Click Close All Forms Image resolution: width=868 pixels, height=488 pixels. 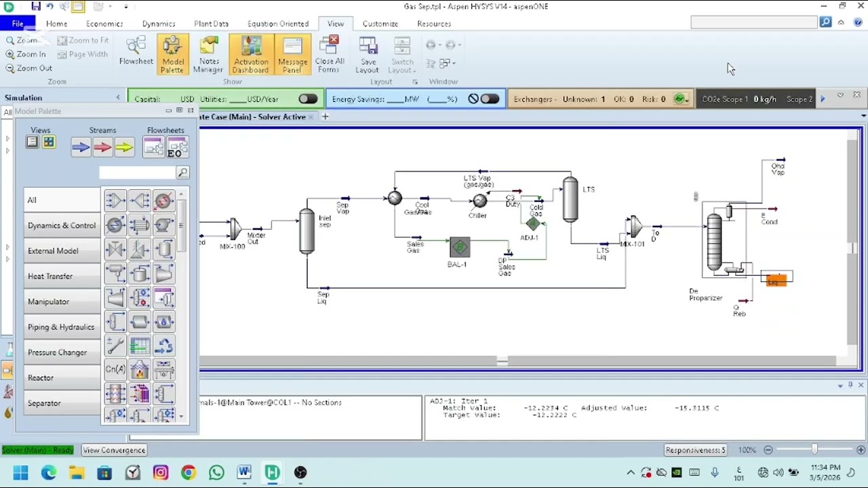[x=330, y=54]
